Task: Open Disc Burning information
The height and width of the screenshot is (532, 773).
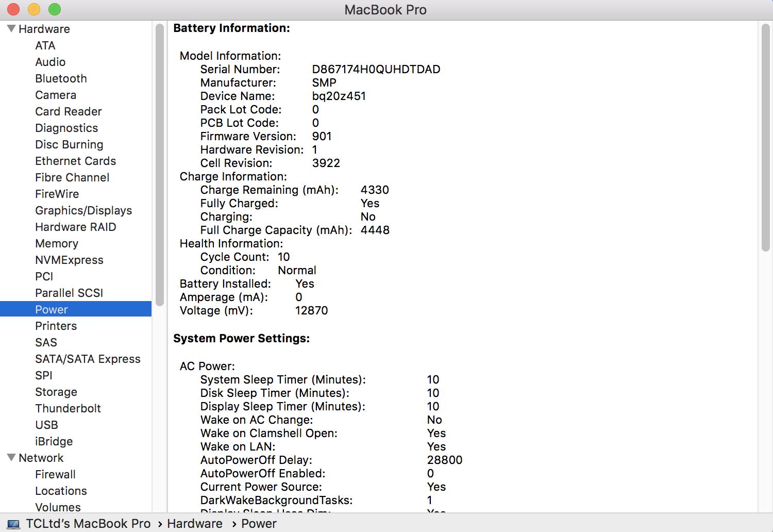Action: (x=69, y=144)
